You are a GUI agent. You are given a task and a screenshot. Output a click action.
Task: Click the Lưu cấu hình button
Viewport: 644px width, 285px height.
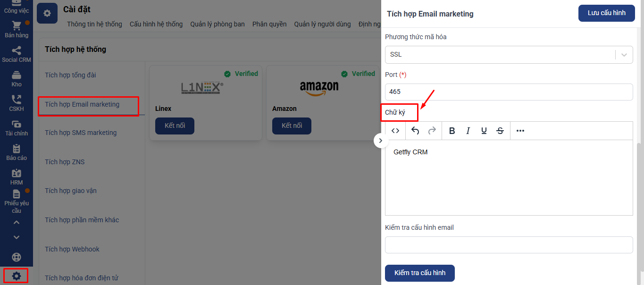tap(606, 13)
